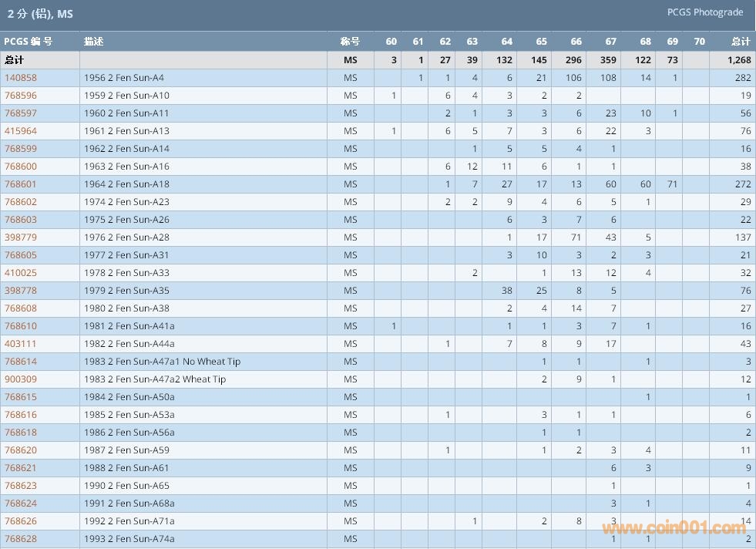Open coin entry 768597
This screenshot has height=549, width=756.
tap(21, 113)
